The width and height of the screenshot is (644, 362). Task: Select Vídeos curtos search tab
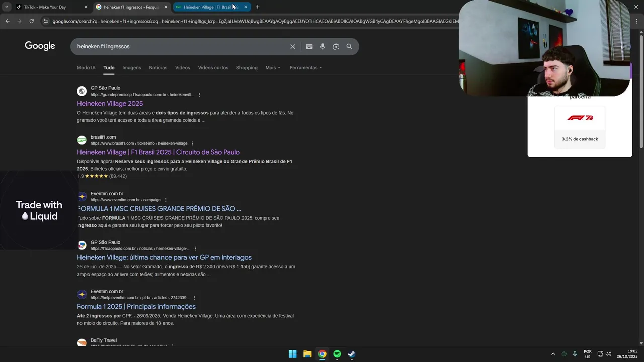click(213, 68)
